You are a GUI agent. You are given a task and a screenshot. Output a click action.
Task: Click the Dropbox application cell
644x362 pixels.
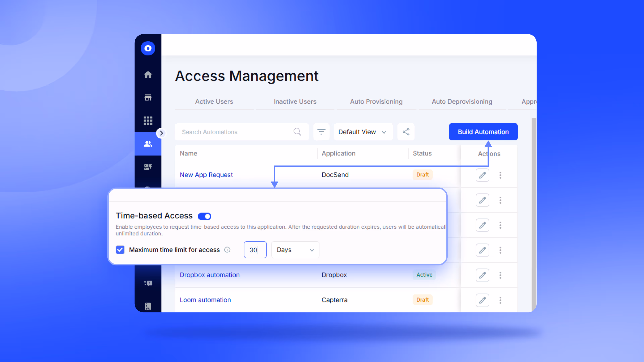click(x=334, y=275)
